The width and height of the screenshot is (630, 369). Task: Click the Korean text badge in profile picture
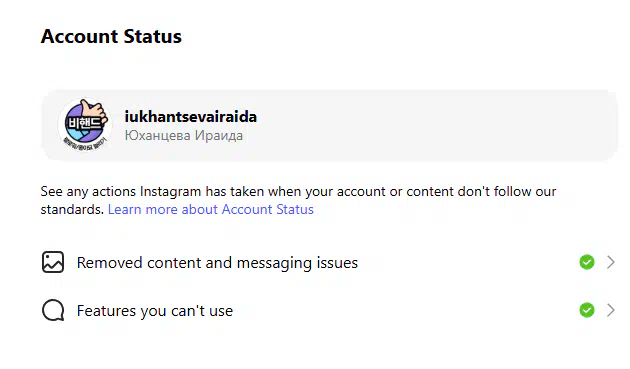83,124
